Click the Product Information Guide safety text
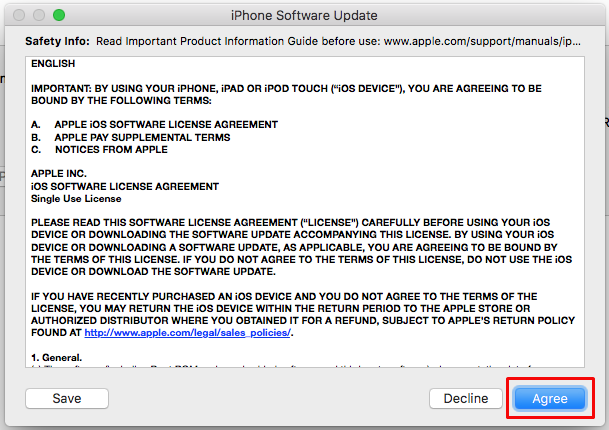 (x=338, y=41)
